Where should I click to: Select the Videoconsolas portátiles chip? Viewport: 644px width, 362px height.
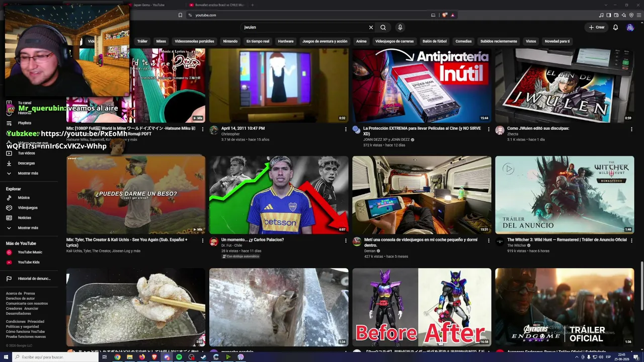tap(194, 41)
